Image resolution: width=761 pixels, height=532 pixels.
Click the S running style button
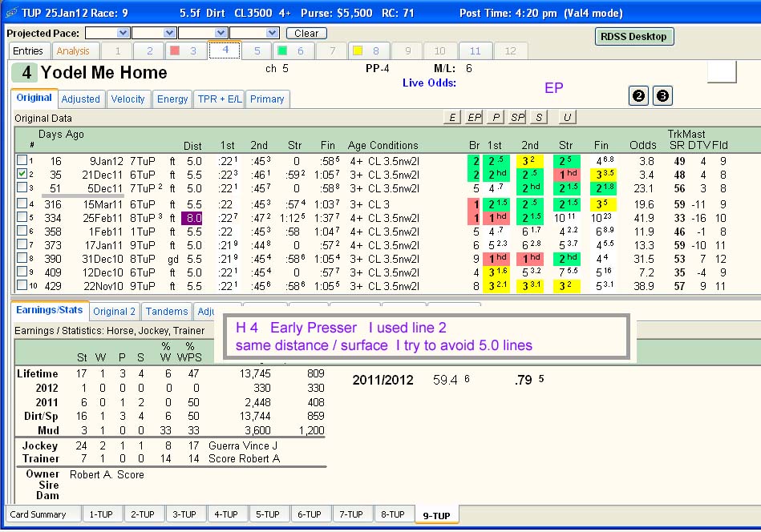[x=539, y=117]
